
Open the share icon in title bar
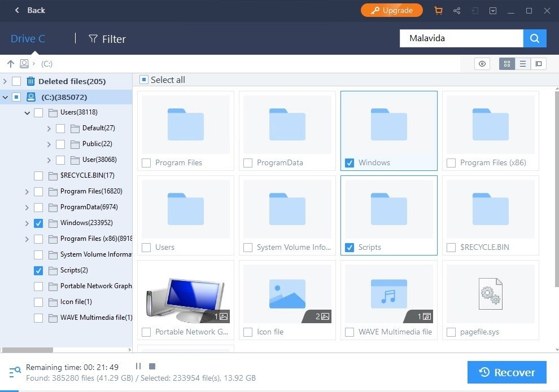pyautogui.click(x=456, y=10)
